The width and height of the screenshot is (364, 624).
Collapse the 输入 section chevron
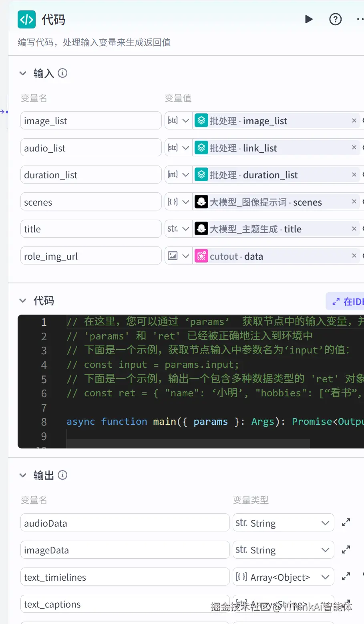click(23, 73)
